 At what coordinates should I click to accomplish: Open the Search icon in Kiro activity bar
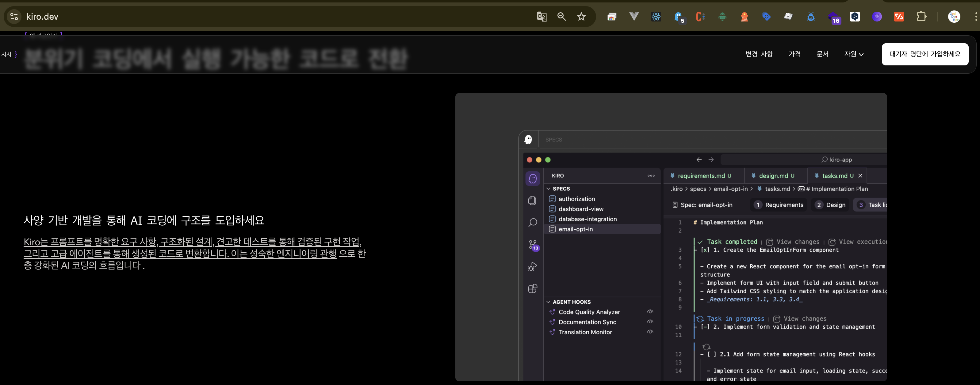tap(533, 222)
